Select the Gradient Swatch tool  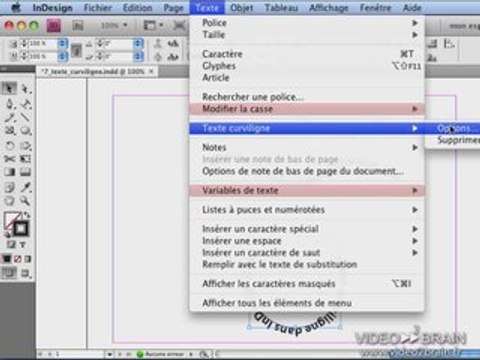(x=9, y=172)
